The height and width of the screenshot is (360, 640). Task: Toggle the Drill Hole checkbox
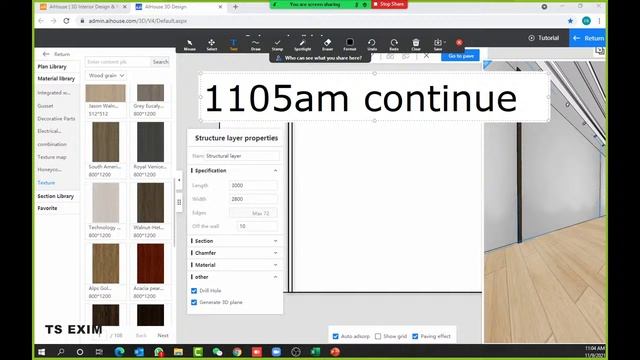[x=194, y=291]
